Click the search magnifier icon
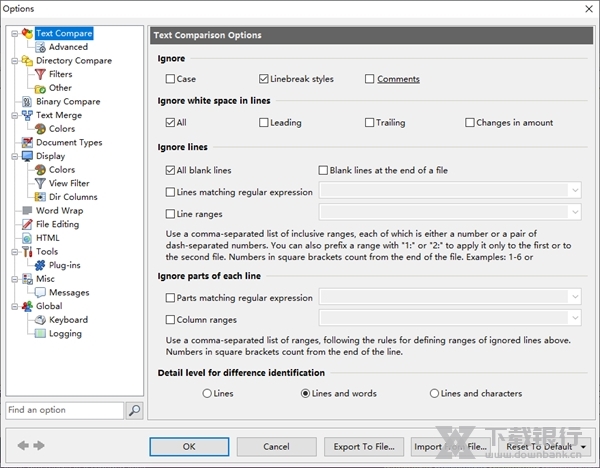The image size is (600, 468). pyautogui.click(x=135, y=410)
